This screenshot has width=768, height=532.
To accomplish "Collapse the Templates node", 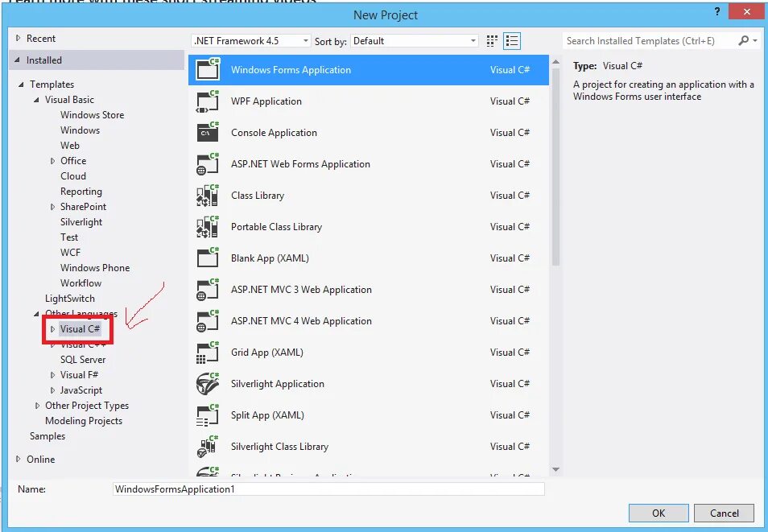I will (21, 85).
